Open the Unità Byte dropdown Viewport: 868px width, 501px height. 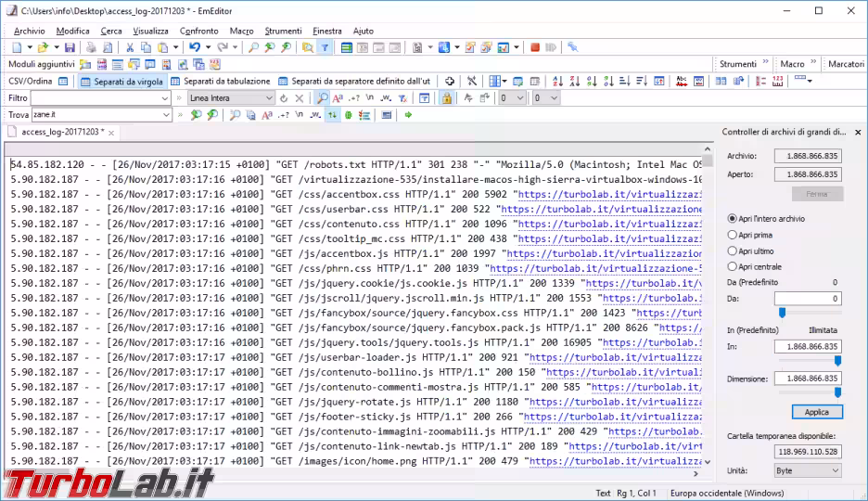(x=809, y=471)
